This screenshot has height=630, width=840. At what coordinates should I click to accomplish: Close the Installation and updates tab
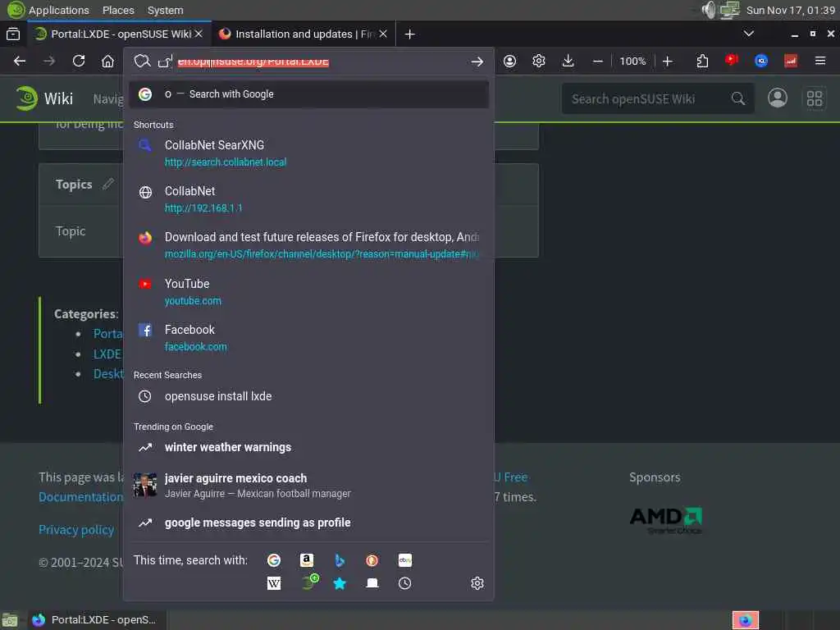(x=383, y=34)
